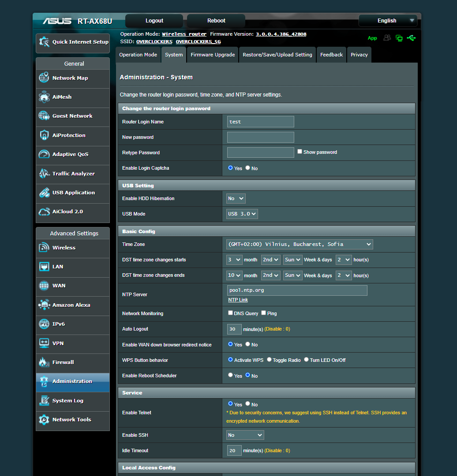Switch to the Firmware Upgrade tab
The image size is (457, 476).
[213, 55]
